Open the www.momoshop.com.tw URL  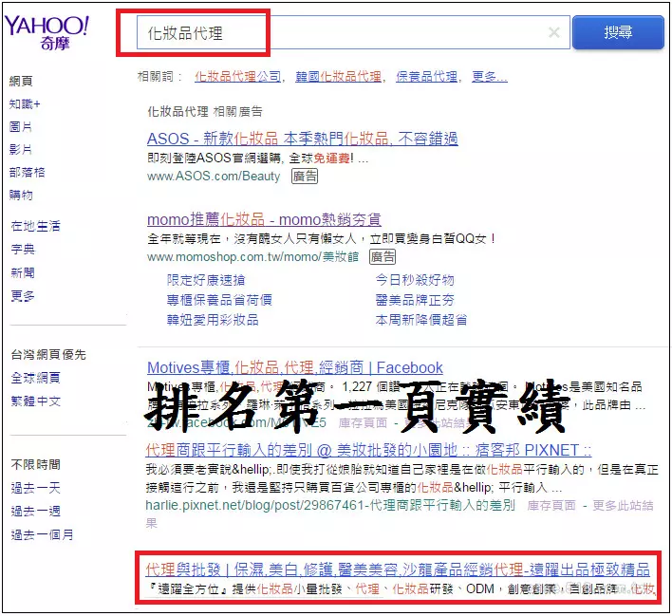(x=252, y=257)
